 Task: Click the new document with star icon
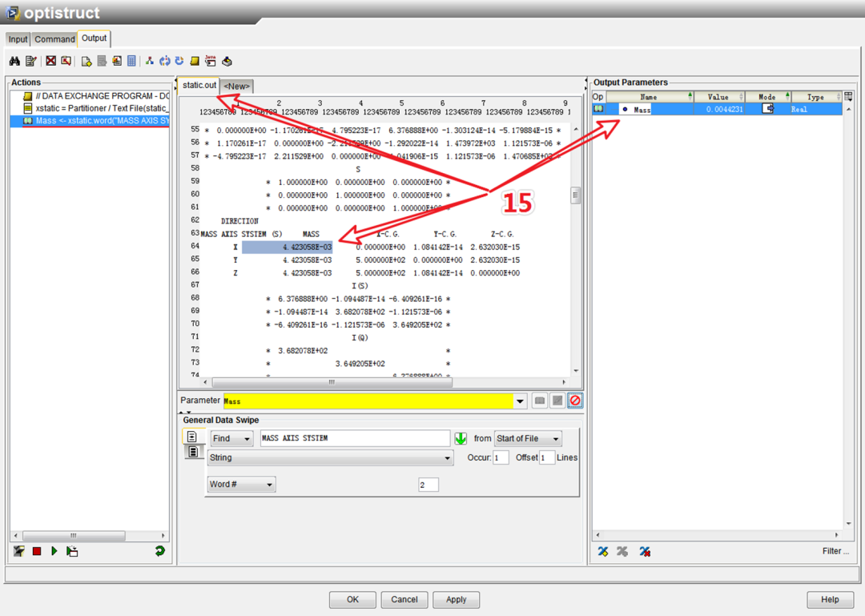[86, 61]
